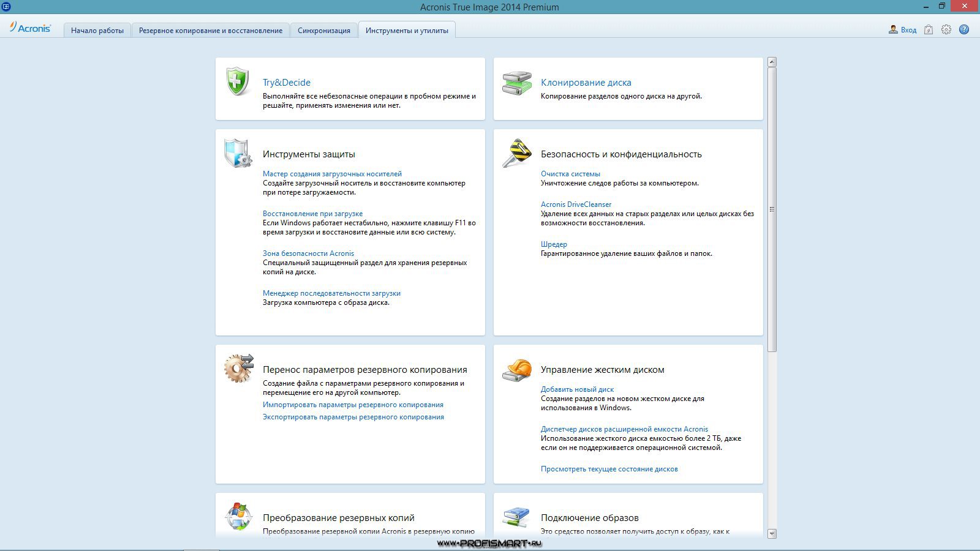Screen dimensions: 980x551
Task: Switch to the Синхронизация tab
Action: pos(324,30)
